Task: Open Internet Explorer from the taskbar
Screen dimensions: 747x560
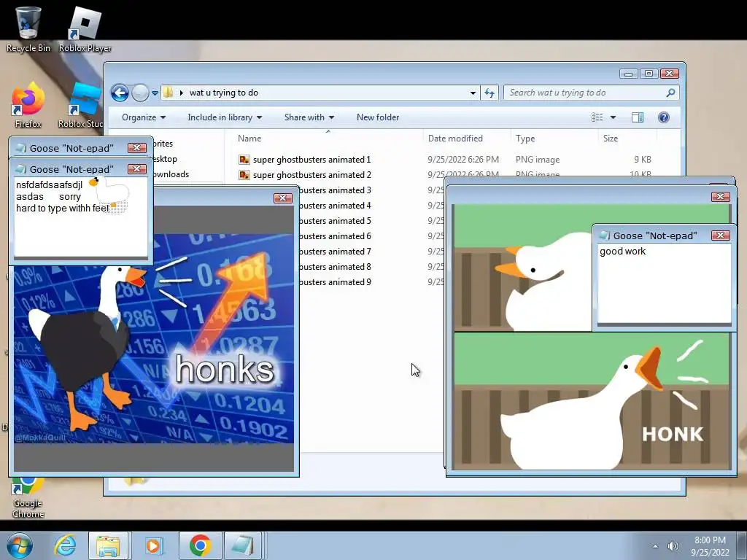Action: click(65, 545)
